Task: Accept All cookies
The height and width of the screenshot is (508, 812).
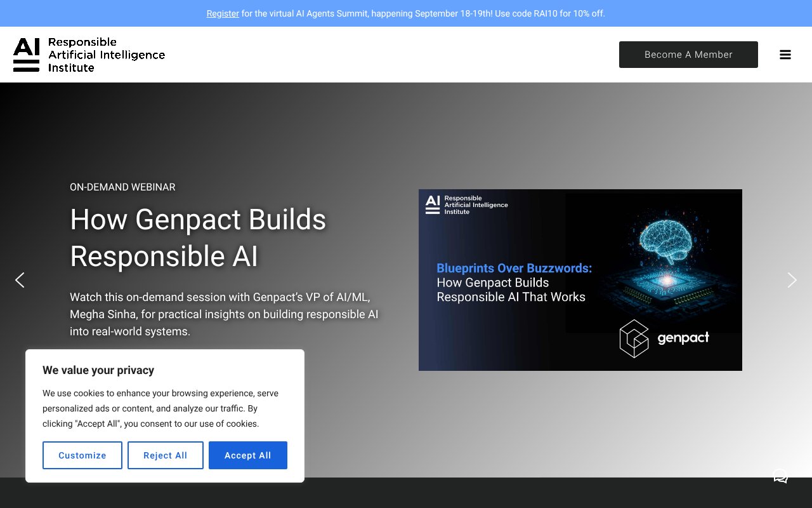Action: pyautogui.click(x=248, y=455)
